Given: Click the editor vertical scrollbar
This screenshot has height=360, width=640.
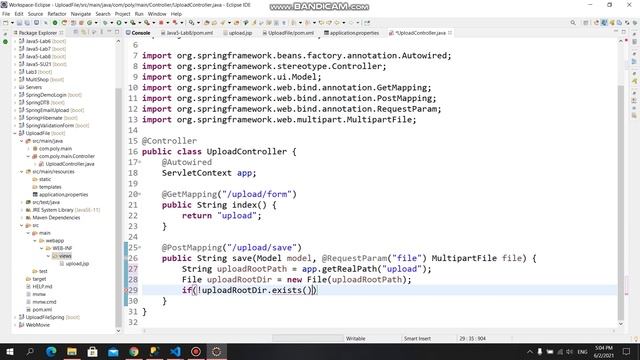Looking at the screenshot, I should 620,202.
